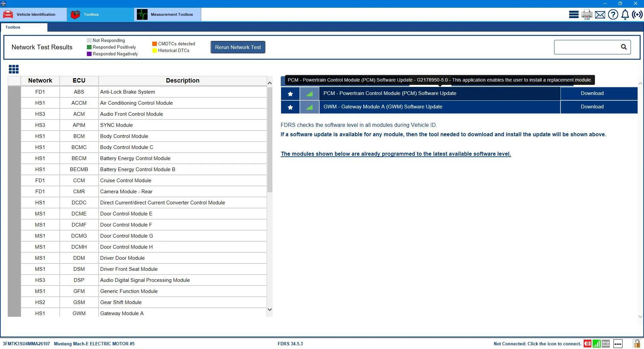The height and width of the screenshot is (349, 644).
Task: Sort by Description column header
Action: 182,81
